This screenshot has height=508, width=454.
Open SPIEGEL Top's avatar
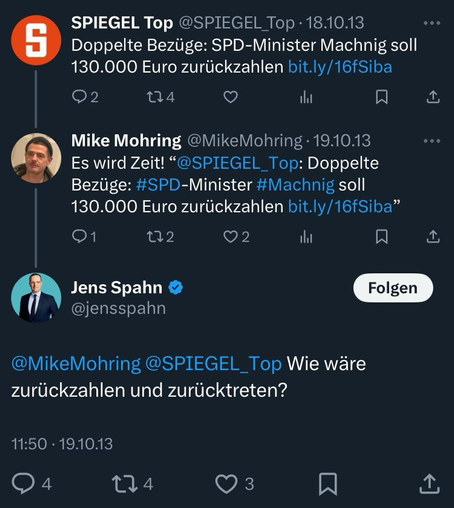pyautogui.click(x=36, y=40)
